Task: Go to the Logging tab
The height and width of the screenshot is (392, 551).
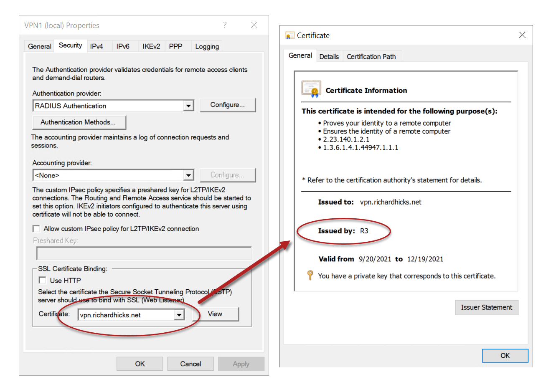Action: click(207, 46)
